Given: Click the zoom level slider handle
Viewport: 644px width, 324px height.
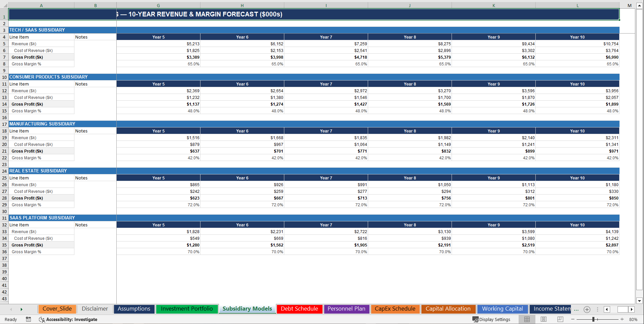Looking at the screenshot, I should 594,319.
